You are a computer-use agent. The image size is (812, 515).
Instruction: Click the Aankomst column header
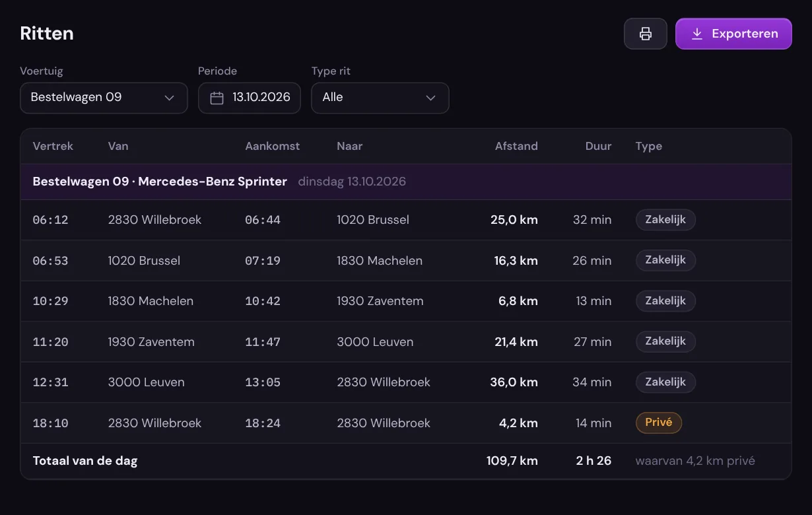click(273, 147)
